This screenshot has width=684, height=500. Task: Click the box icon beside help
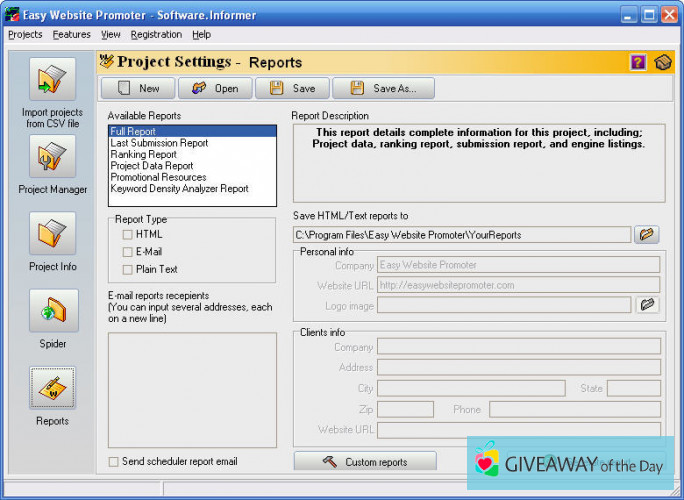pyautogui.click(x=662, y=63)
